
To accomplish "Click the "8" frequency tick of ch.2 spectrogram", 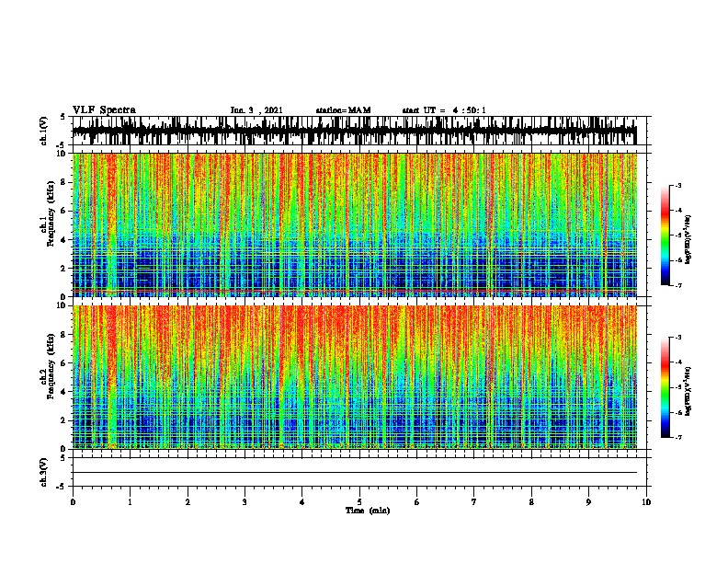I will coord(63,335).
